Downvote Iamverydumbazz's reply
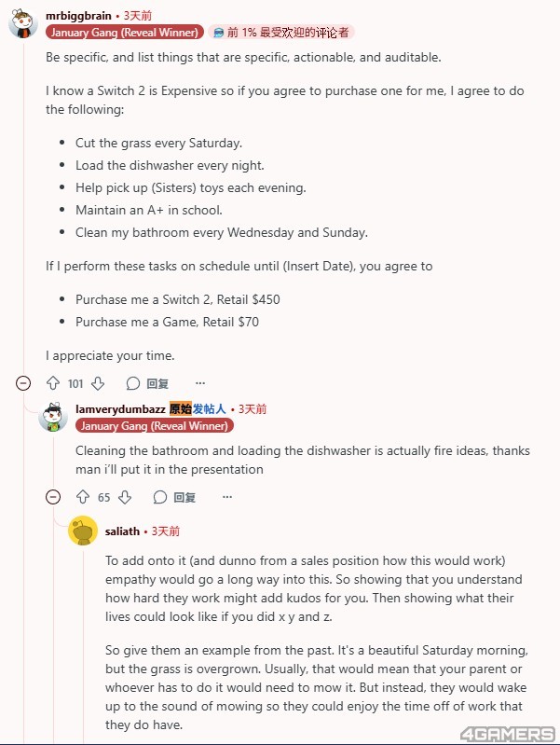 (x=125, y=497)
